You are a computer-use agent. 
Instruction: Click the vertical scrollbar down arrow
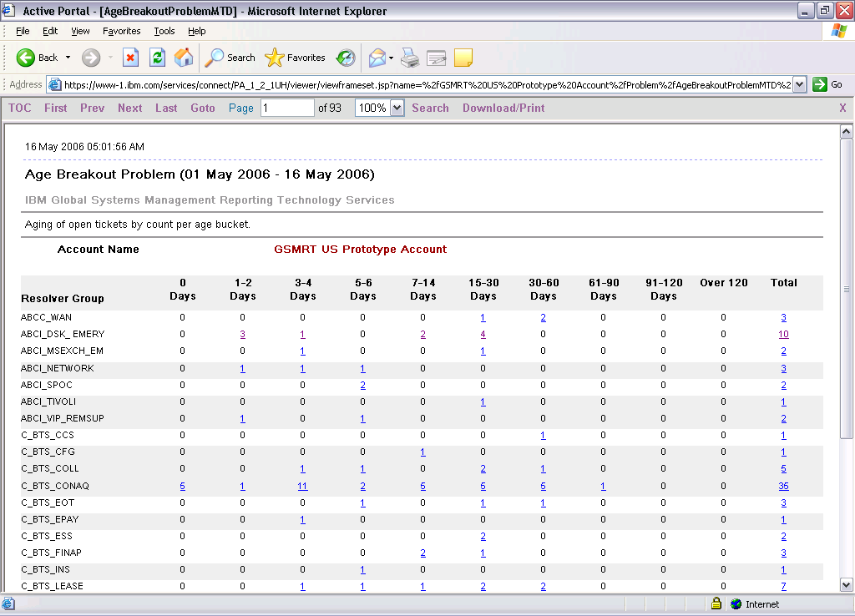click(846, 585)
